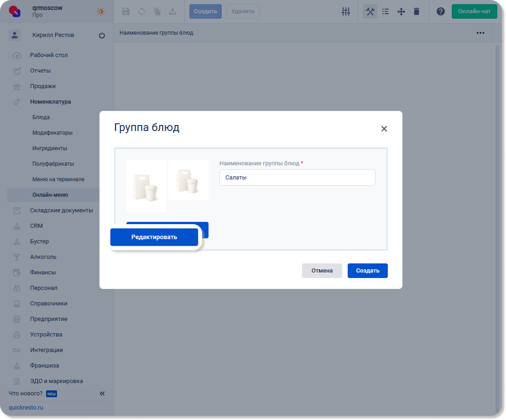This screenshot has height=420, width=506.
Task: Switch to the list view icon
Action: 386,11
